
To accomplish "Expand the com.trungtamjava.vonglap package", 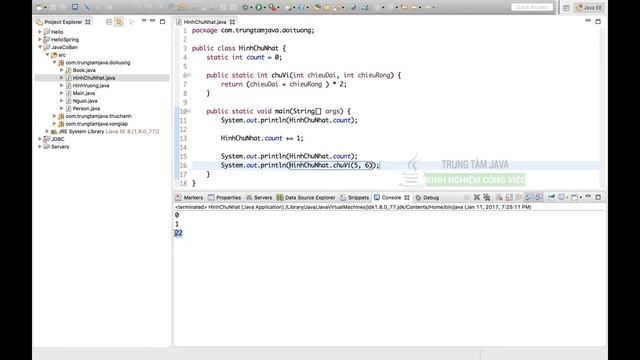I will [x=54, y=124].
